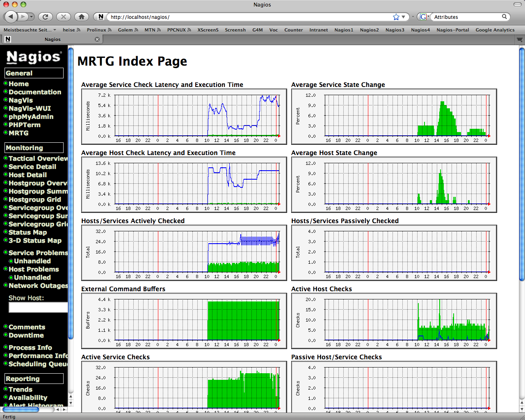Open Service Detail in the sidebar
This screenshot has height=420, width=525.
click(x=32, y=167)
